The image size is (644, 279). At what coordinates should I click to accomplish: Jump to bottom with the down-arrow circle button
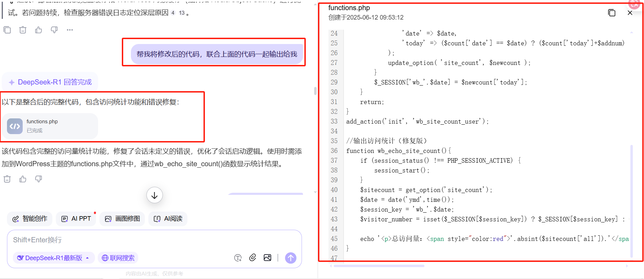click(x=154, y=195)
